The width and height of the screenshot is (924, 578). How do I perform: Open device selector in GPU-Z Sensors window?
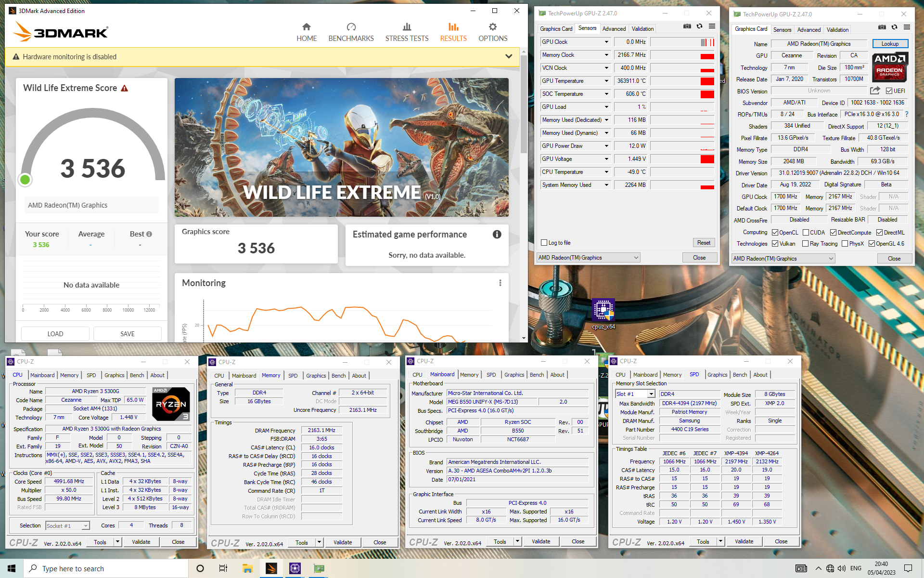coord(588,258)
